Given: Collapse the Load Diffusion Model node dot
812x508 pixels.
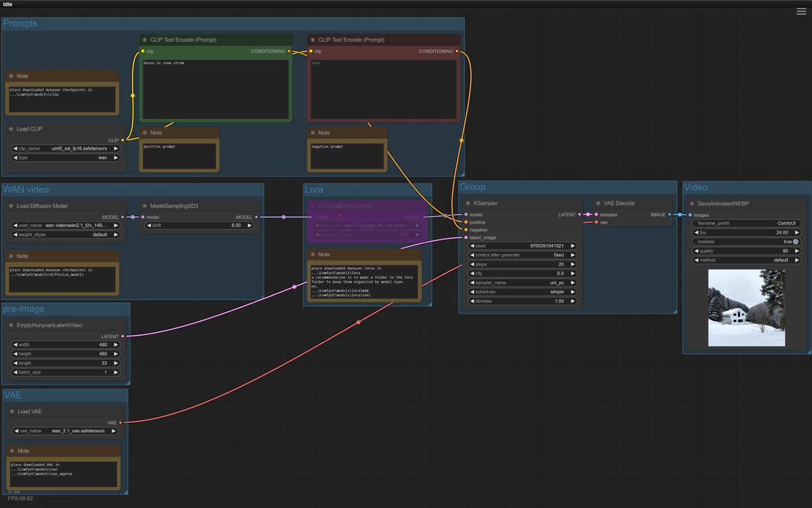Looking at the screenshot, I should pyautogui.click(x=12, y=206).
